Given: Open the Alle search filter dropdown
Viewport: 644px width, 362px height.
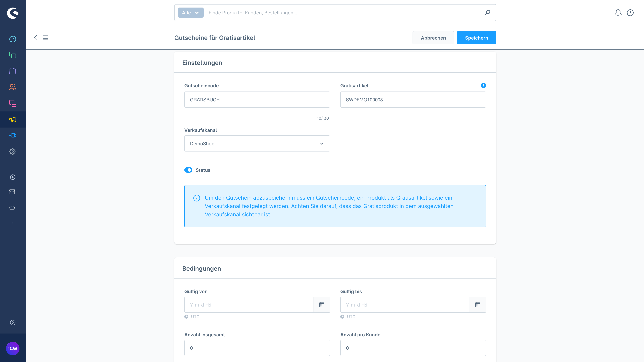Looking at the screenshot, I should coord(191,13).
